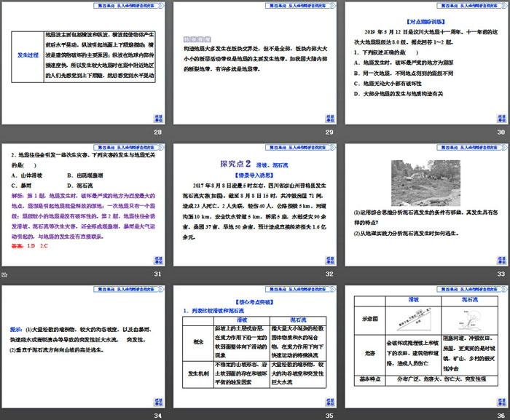Click the red 答案 1.D 2.C line
Screen dimensions: 510x420
[x=30, y=246]
